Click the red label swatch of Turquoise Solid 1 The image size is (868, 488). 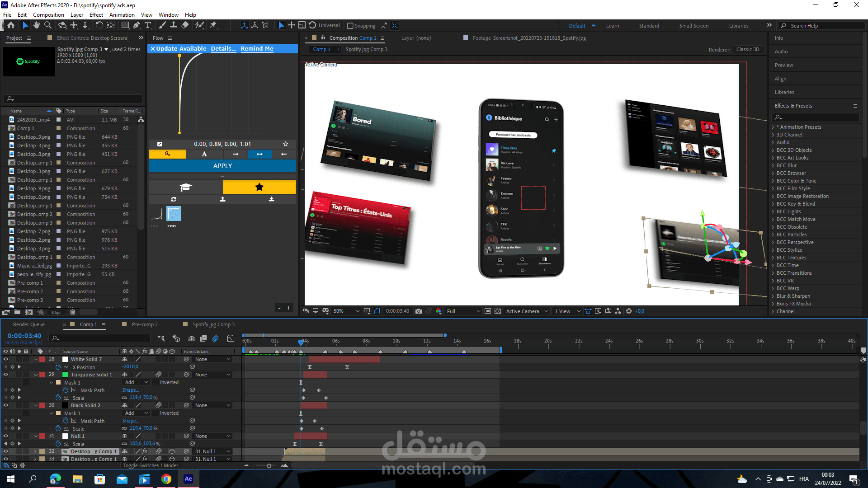click(x=42, y=375)
